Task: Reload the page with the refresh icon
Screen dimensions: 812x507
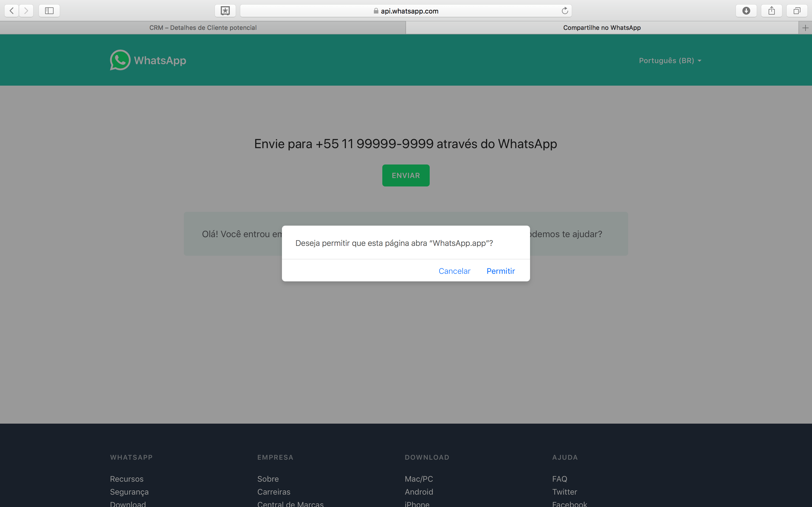Action: point(565,11)
